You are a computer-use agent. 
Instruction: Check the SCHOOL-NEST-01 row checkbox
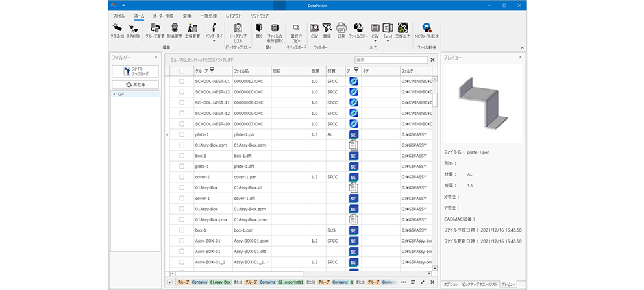tap(182, 81)
